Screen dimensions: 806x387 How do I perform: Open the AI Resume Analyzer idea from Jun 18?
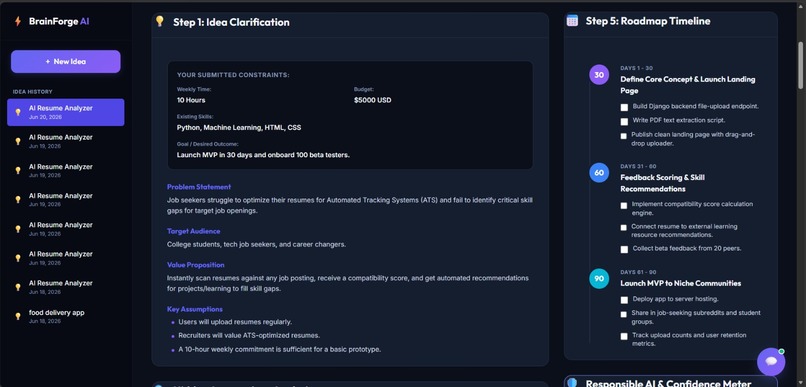pos(66,287)
